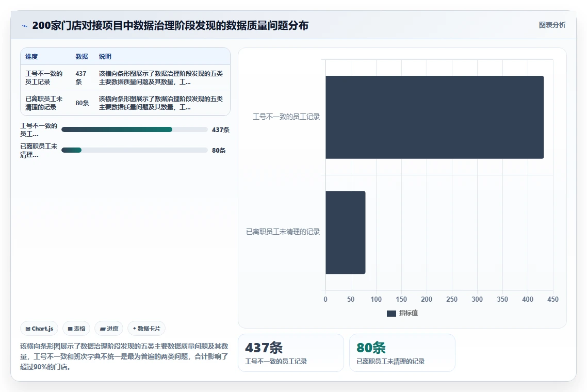Open the 80条 data card

(402, 353)
